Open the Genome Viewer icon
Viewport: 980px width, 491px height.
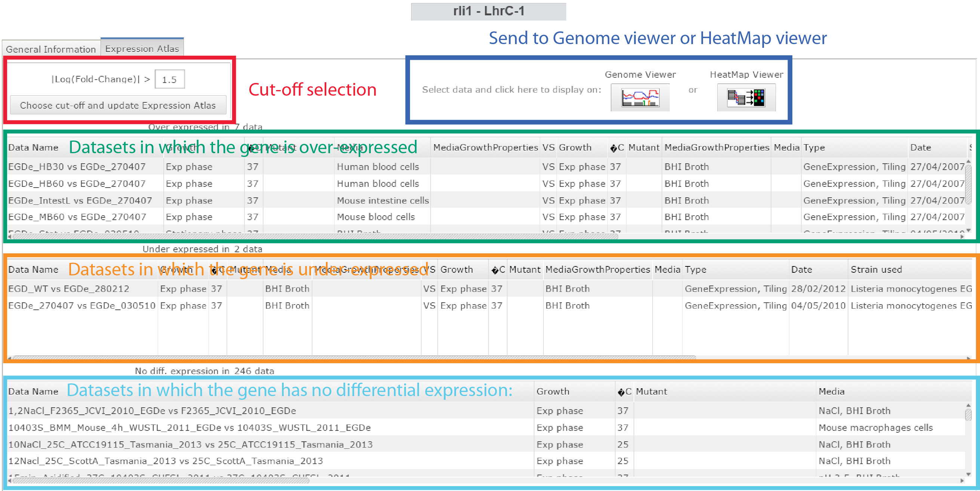coord(640,98)
